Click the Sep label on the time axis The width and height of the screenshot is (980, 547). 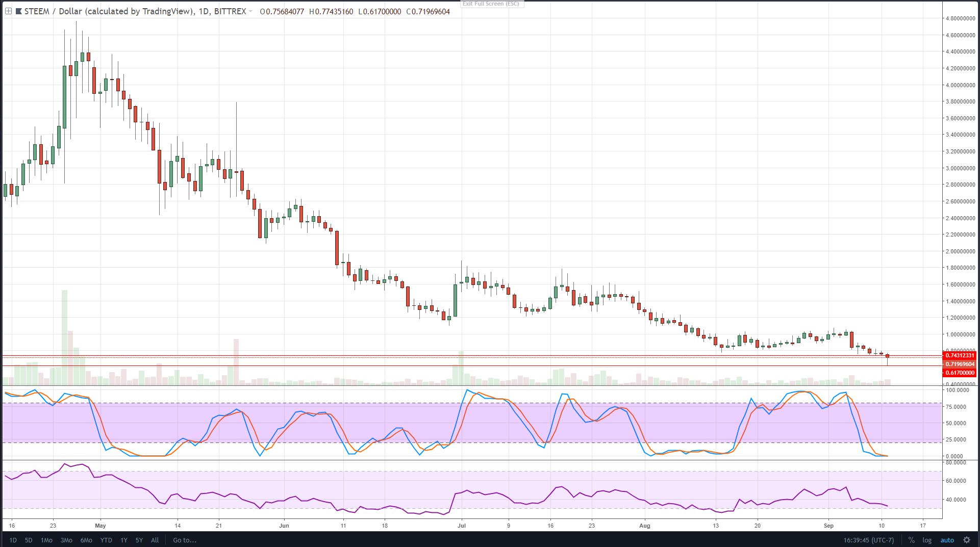(x=828, y=526)
